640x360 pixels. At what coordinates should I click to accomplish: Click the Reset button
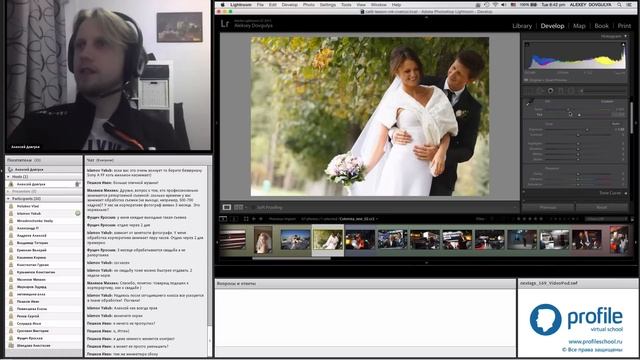click(x=601, y=207)
